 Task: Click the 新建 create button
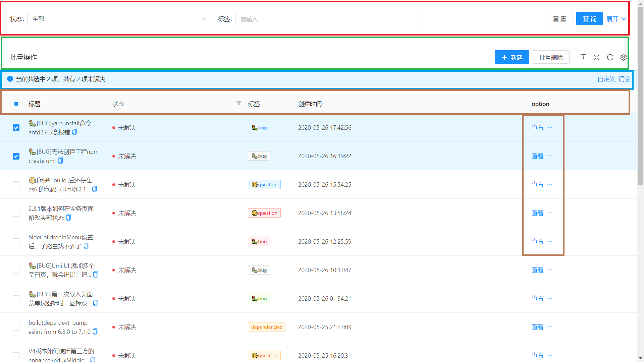point(512,57)
